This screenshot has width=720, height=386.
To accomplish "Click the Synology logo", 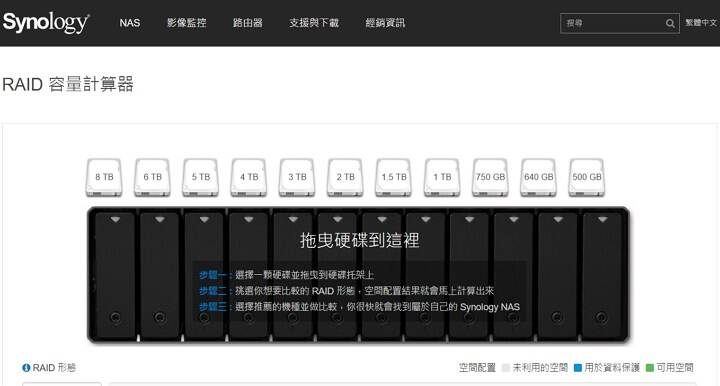I will pos(46,22).
